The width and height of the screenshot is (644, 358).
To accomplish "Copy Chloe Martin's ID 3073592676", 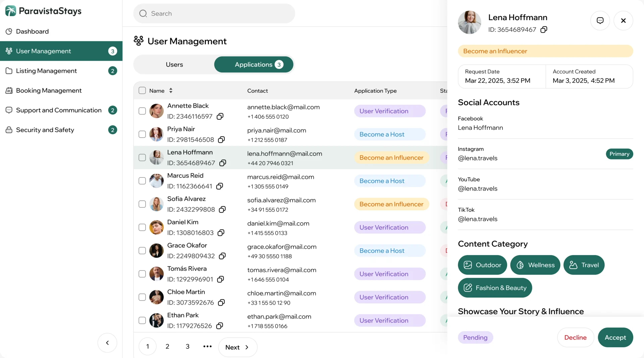I will click(221, 302).
